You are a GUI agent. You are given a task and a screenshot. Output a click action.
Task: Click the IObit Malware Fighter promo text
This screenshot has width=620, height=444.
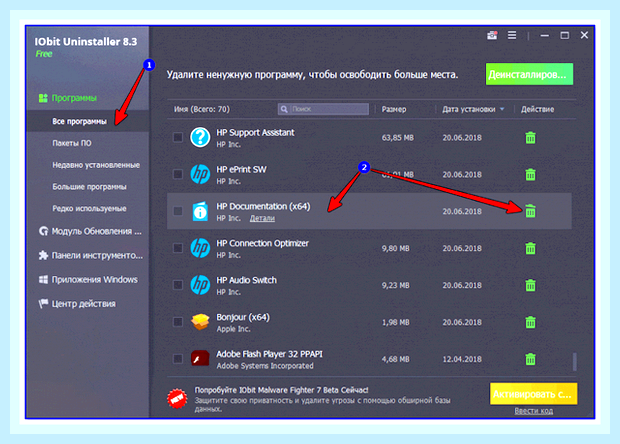282,390
